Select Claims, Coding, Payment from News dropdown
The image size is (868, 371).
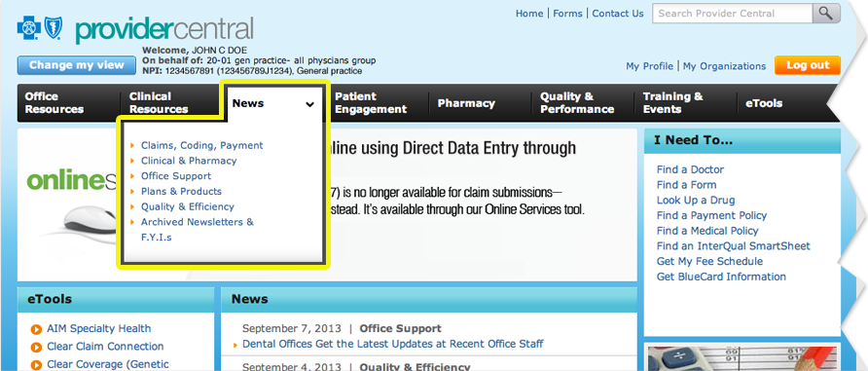202,146
